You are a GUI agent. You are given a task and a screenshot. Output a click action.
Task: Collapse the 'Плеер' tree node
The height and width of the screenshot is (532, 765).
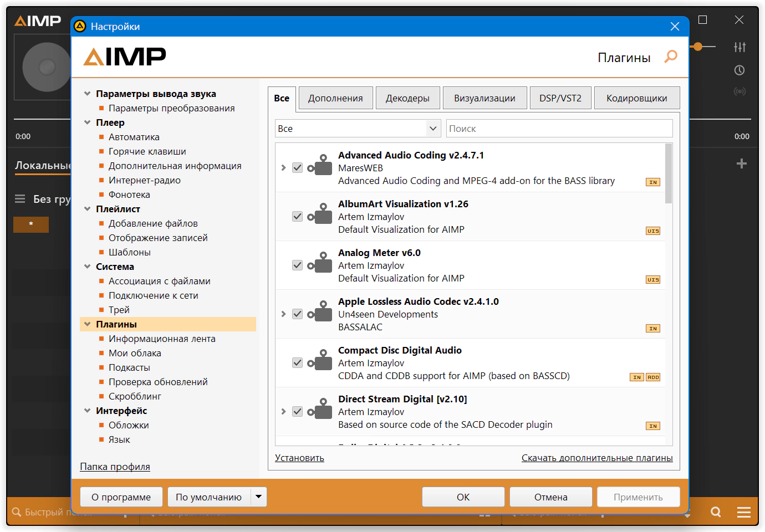point(87,122)
